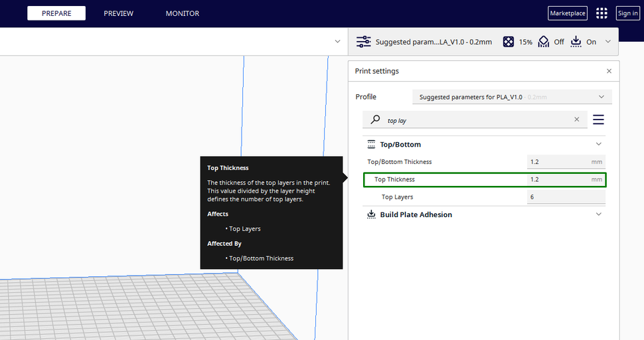Expand the Build Plate Adhesion section
This screenshot has width=644, height=340.
point(598,214)
